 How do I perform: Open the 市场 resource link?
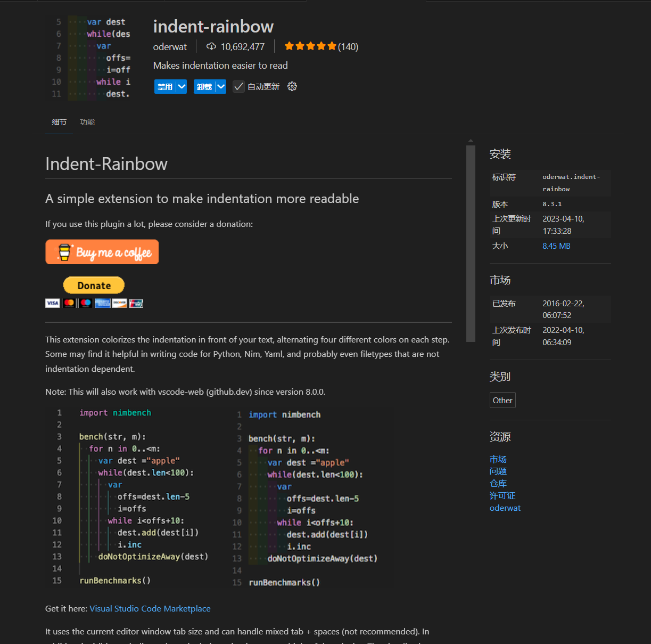pyautogui.click(x=498, y=459)
